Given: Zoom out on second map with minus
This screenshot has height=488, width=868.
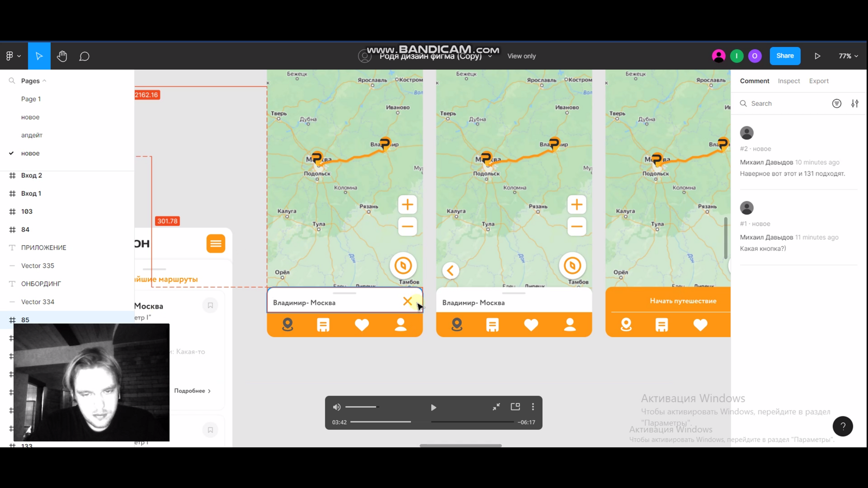Looking at the screenshot, I should 577,226.
